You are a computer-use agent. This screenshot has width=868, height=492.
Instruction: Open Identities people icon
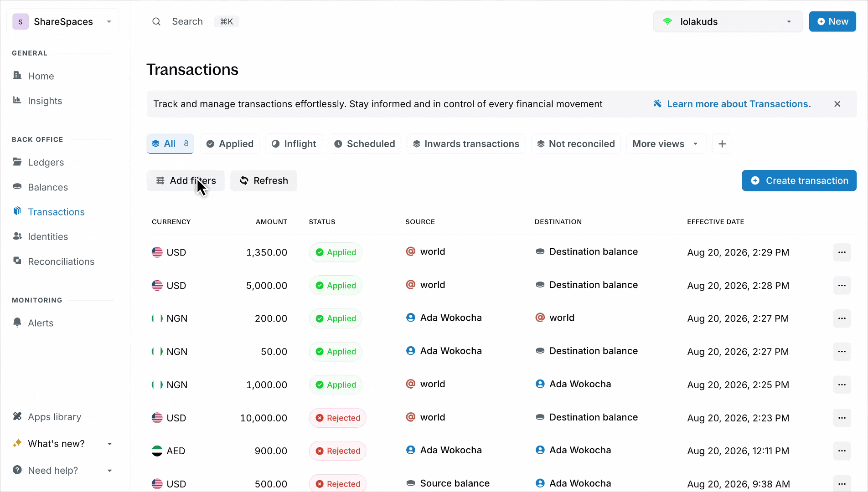pos(17,236)
